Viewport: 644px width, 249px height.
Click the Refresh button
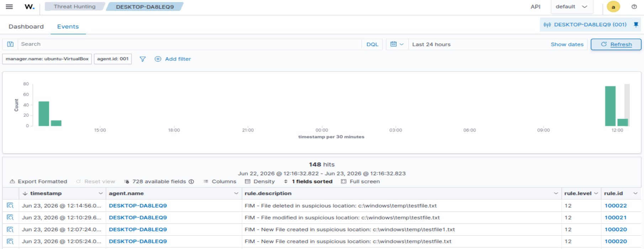coord(616,44)
